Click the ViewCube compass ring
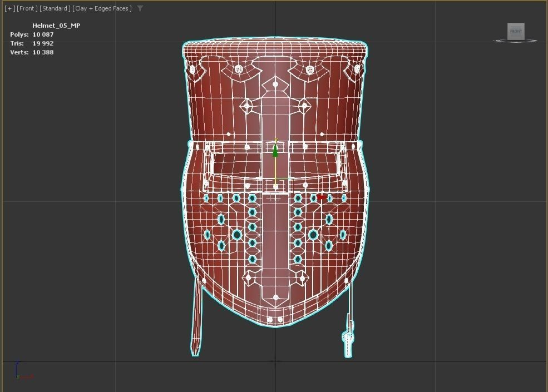The width and height of the screenshot is (548, 392). click(515, 41)
